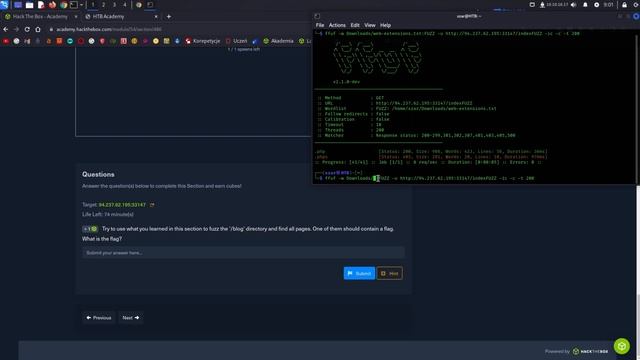Viewport: 640px width, 360px height.
Task: Launch the Chromium browser panel icon
Action: point(63,5)
